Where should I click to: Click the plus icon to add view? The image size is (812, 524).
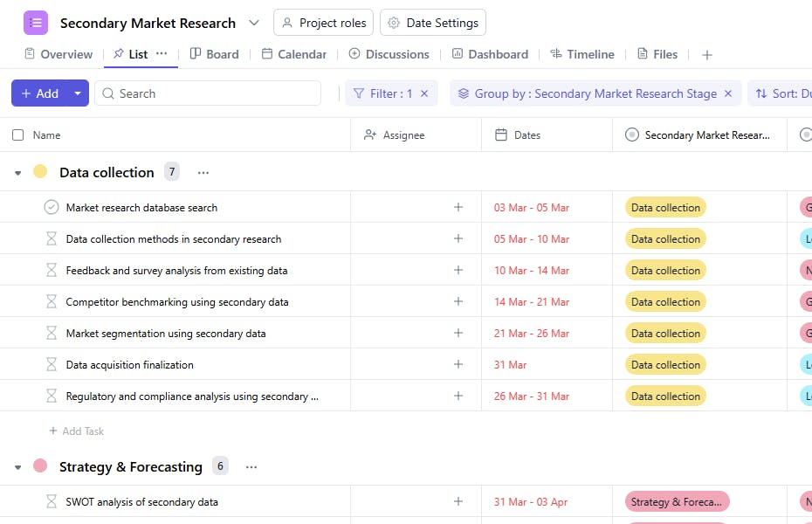tap(707, 55)
